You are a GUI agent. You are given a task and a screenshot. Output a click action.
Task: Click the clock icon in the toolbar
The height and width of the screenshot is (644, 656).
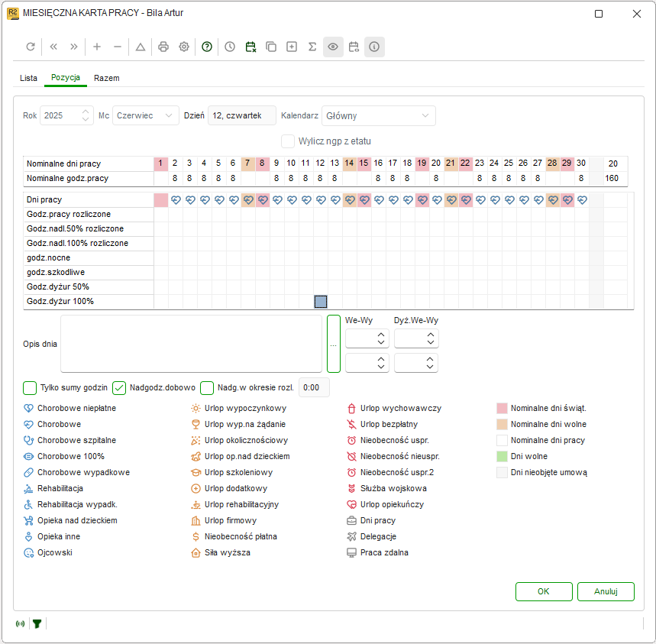pos(230,47)
